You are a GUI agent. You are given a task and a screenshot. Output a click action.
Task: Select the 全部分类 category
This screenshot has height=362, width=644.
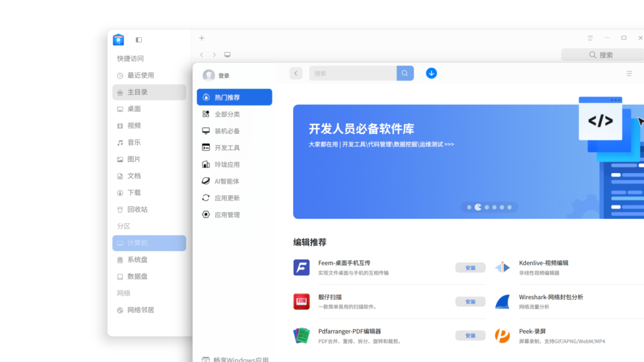(226, 114)
